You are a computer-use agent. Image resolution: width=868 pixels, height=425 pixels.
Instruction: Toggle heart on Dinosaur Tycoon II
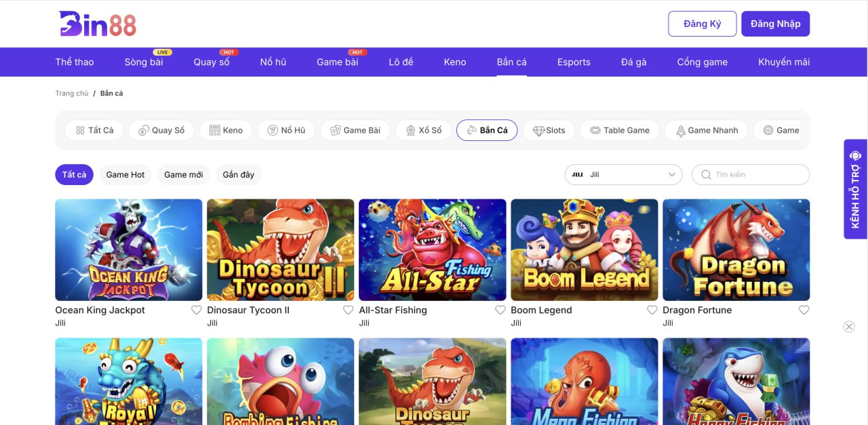[x=348, y=310]
